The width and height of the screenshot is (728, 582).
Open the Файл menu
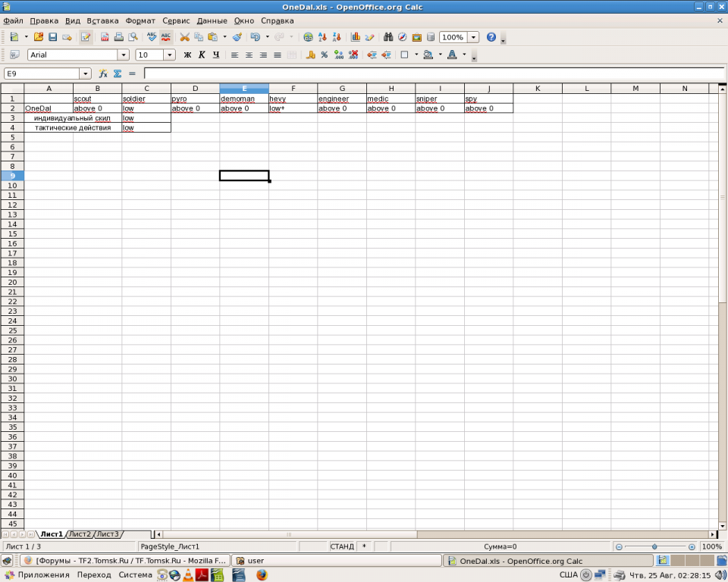(x=13, y=21)
